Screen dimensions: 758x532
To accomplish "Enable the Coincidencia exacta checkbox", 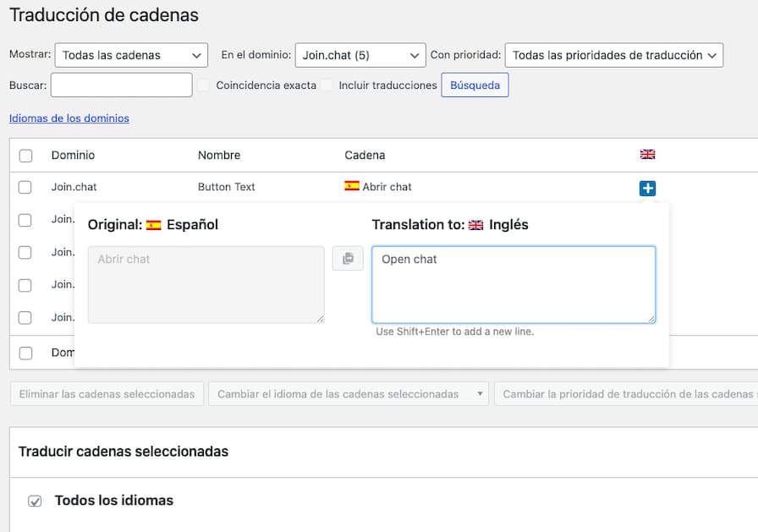I will click(204, 85).
